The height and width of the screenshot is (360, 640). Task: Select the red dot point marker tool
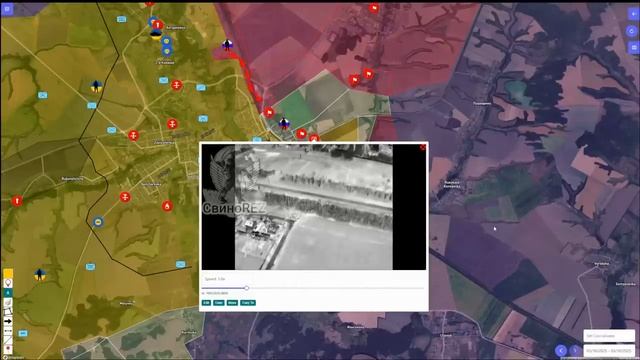tap(8, 349)
